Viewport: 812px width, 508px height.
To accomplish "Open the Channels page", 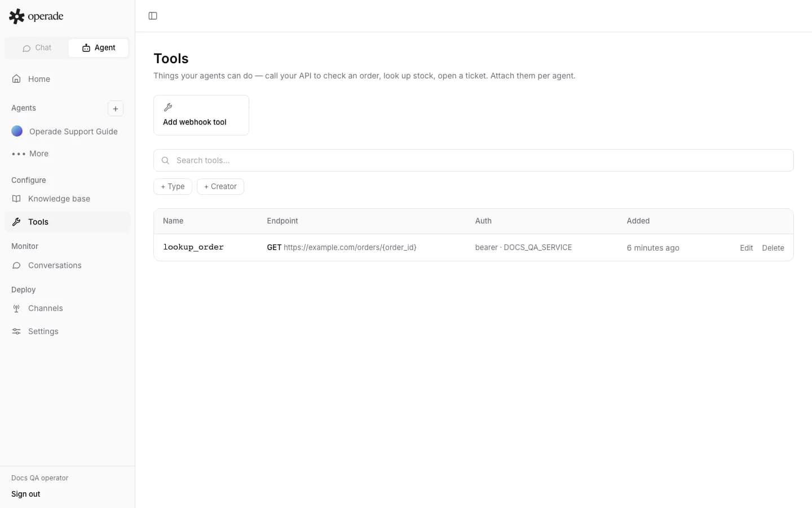I will pos(68,308).
